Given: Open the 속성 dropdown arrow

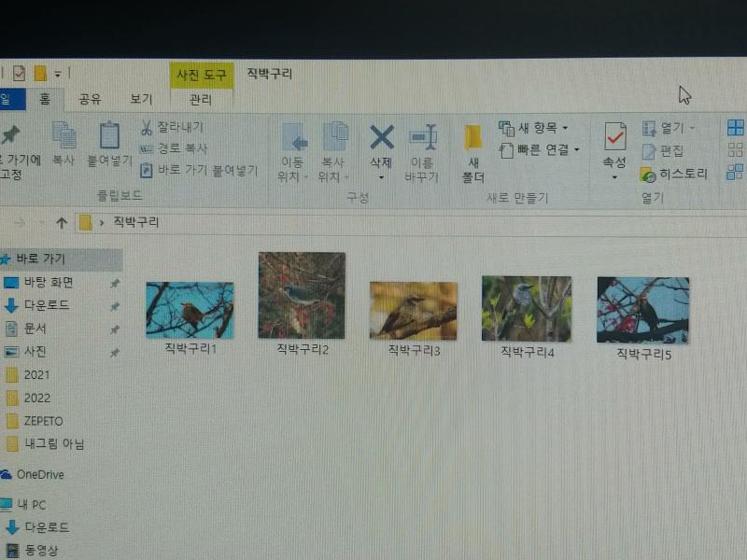Looking at the screenshot, I should [614, 177].
